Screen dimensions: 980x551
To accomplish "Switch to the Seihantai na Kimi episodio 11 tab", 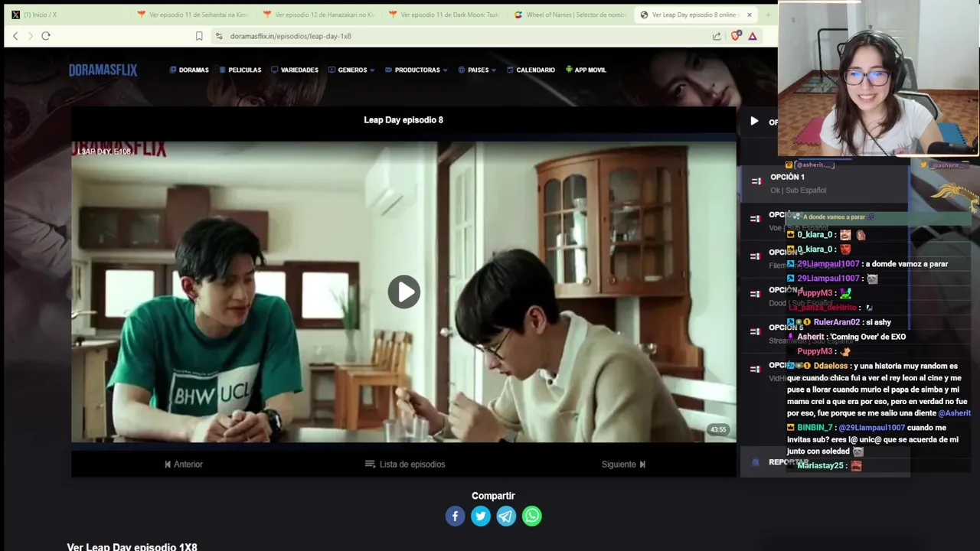I will [192, 15].
